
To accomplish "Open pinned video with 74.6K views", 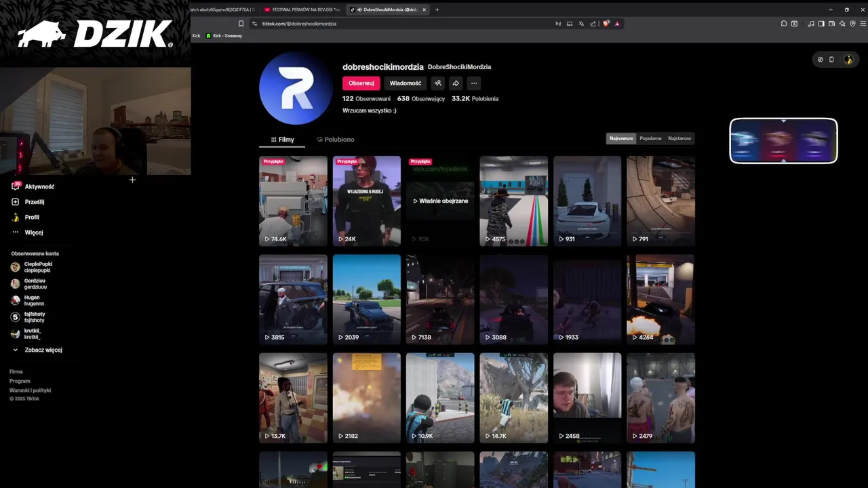I will [293, 201].
